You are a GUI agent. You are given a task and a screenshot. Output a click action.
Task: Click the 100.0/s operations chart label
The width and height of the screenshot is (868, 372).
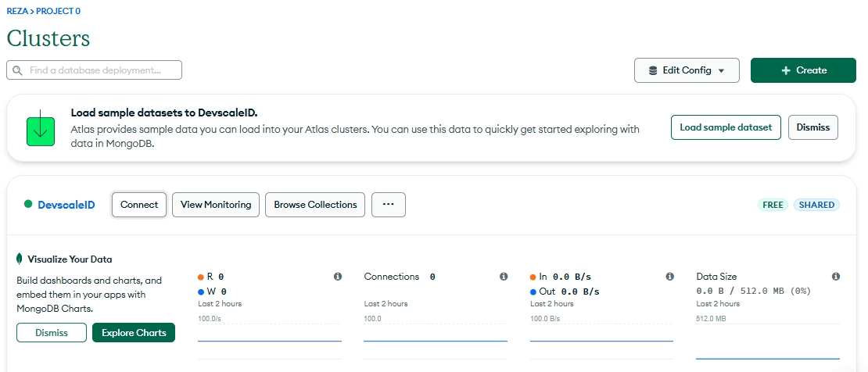point(210,319)
